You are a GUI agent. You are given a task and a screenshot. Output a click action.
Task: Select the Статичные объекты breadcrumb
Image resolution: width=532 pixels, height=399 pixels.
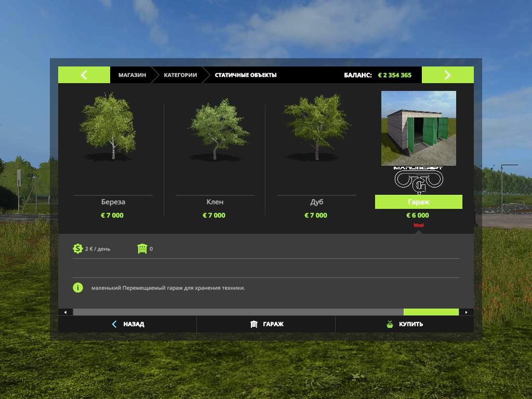click(x=246, y=75)
